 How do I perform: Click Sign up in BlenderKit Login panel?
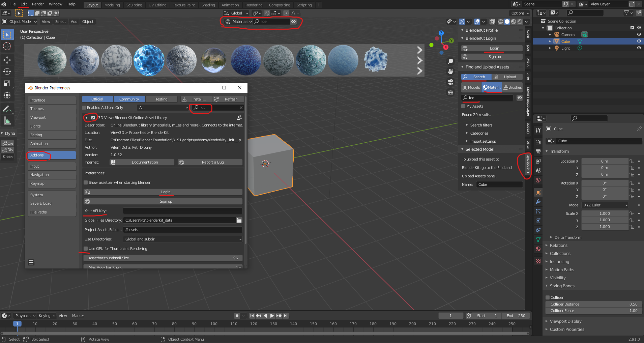coord(492,57)
